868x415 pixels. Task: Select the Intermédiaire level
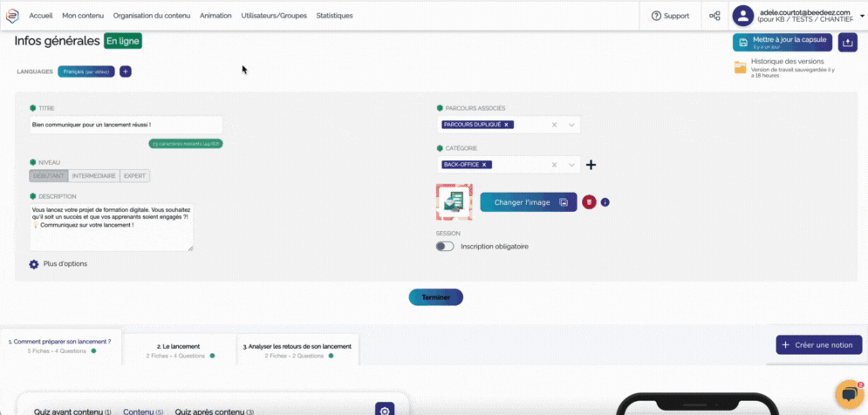pos(94,176)
